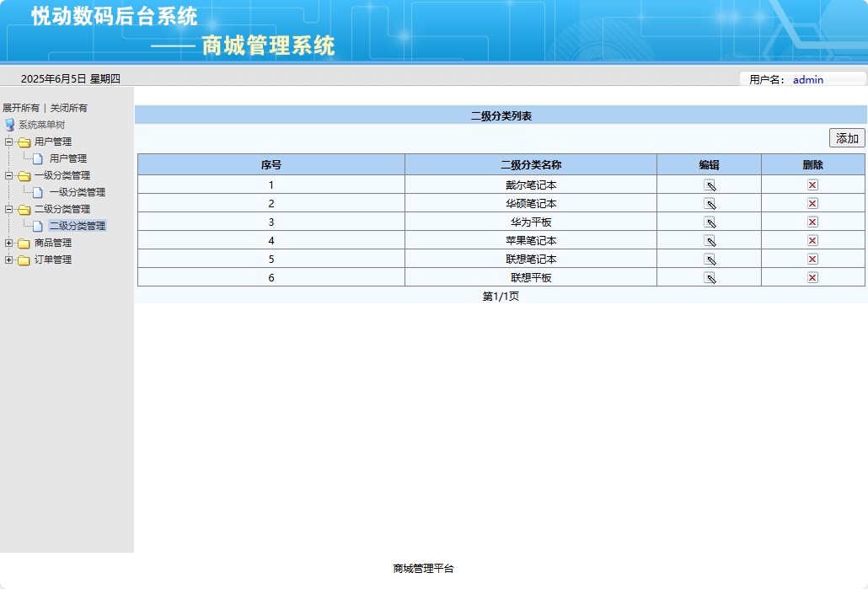Click the delete icon for 华硕笔记本
Viewport: 868px width, 589px height.
click(811, 202)
